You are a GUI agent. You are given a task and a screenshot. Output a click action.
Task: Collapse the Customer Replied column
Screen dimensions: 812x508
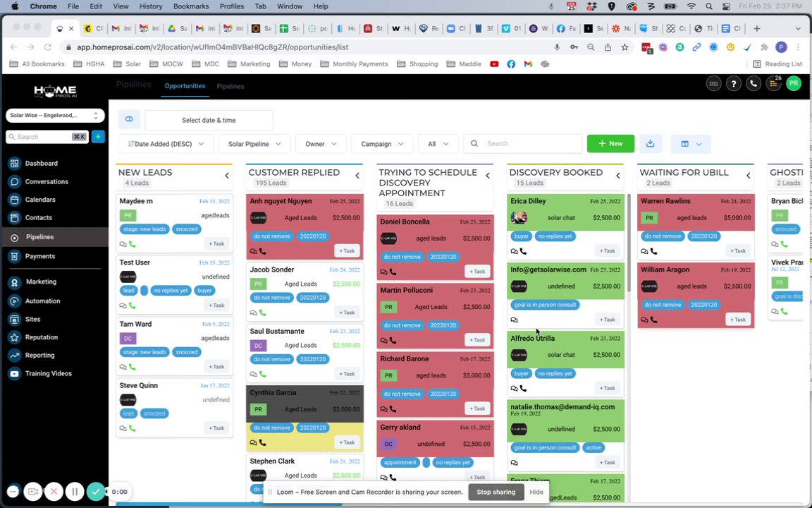click(357, 176)
